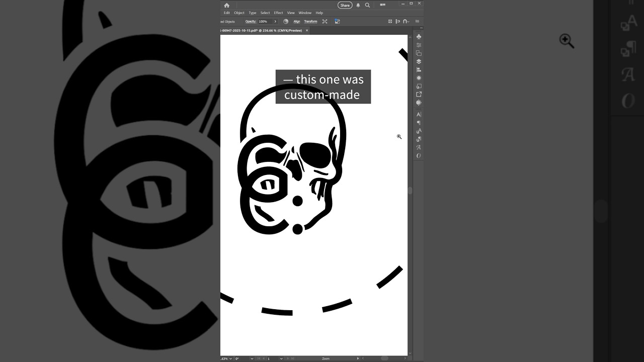
Task: Open the Select menu
Action: [x=265, y=13]
